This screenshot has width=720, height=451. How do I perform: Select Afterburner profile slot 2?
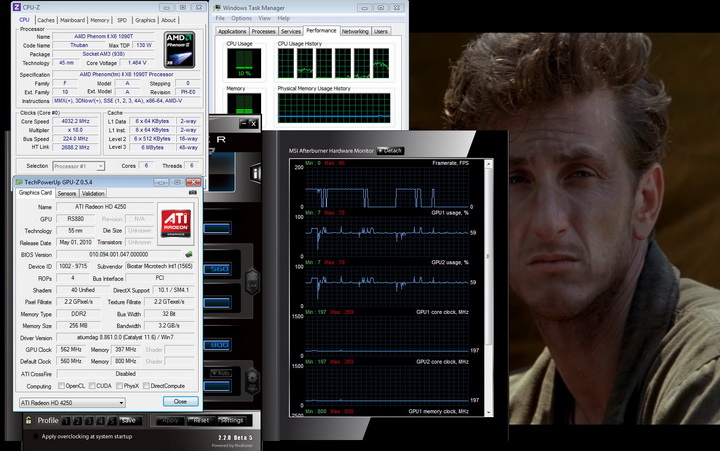tap(78, 421)
